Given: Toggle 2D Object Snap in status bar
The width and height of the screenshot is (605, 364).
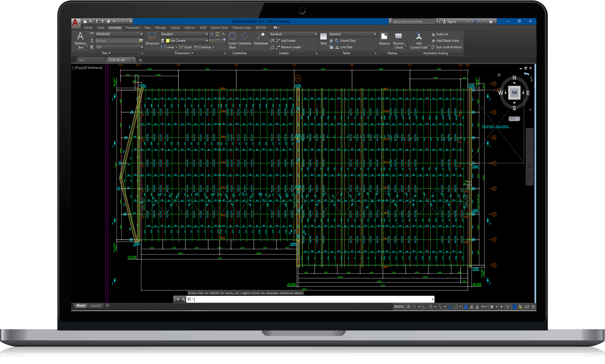Looking at the screenshot, I should click(x=456, y=307).
